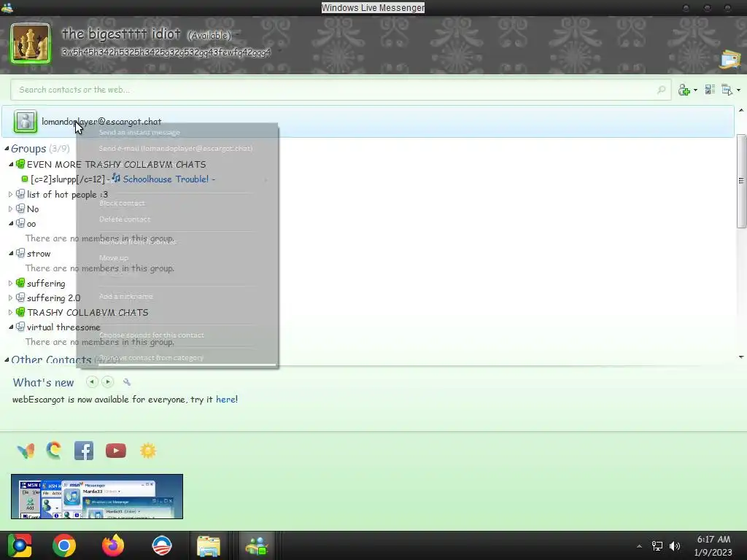
Task: Click the MSN Messenger banner thumbnail
Action: tap(97, 496)
